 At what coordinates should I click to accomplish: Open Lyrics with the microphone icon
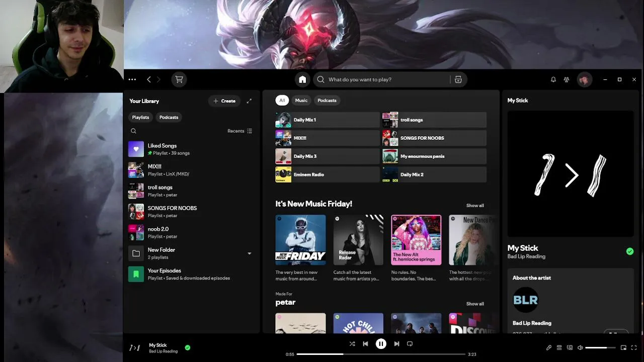point(549,347)
